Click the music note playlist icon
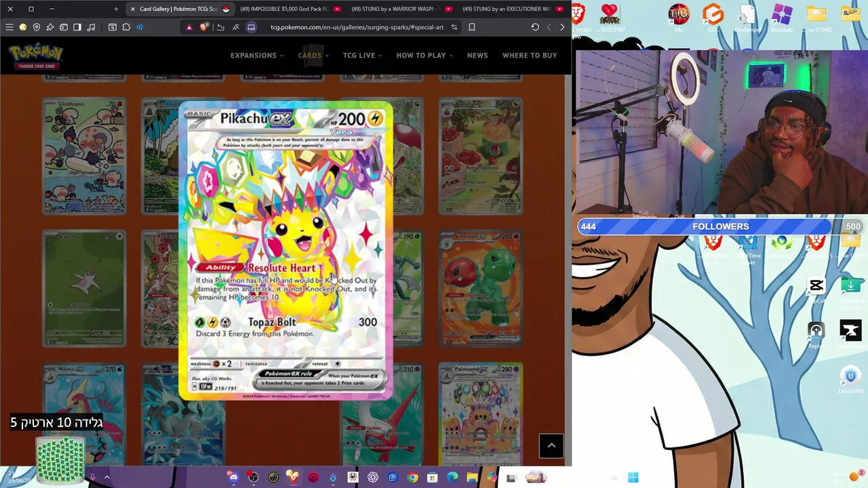Screen dimensions: 868x488 coord(91,27)
